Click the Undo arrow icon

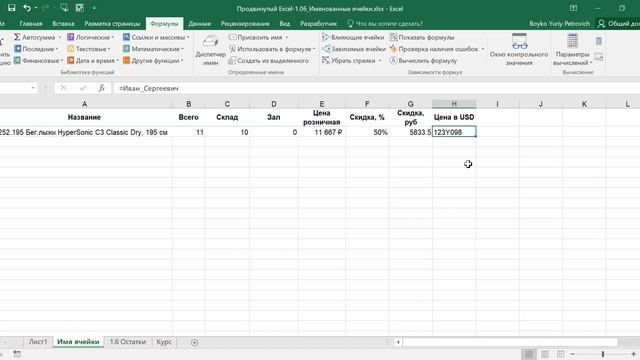pos(27,8)
